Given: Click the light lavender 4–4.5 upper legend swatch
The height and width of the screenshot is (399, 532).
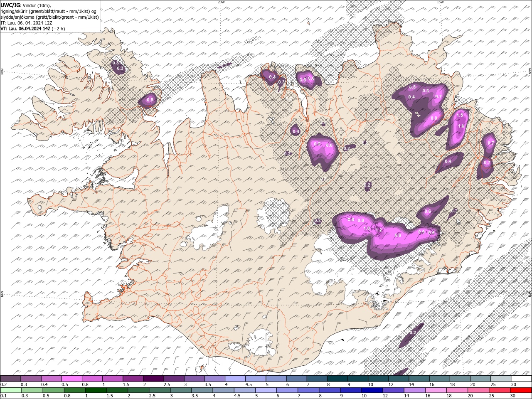Looking at the screenshot, I should (x=235, y=379).
